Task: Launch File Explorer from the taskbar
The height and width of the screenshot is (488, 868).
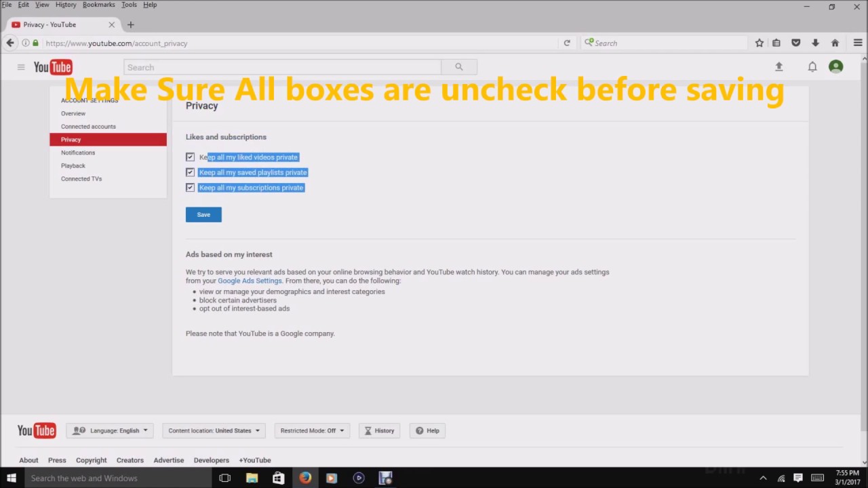Action: click(x=252, y=478)
